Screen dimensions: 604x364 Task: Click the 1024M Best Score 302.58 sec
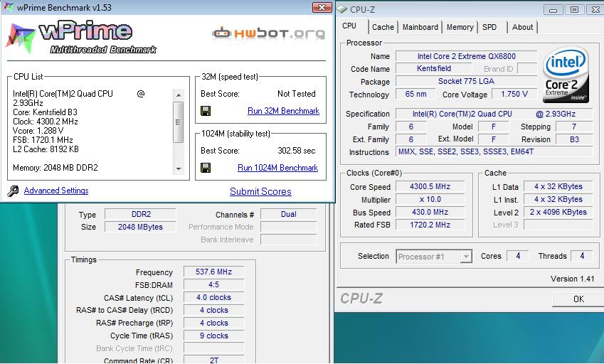(297, 151)
